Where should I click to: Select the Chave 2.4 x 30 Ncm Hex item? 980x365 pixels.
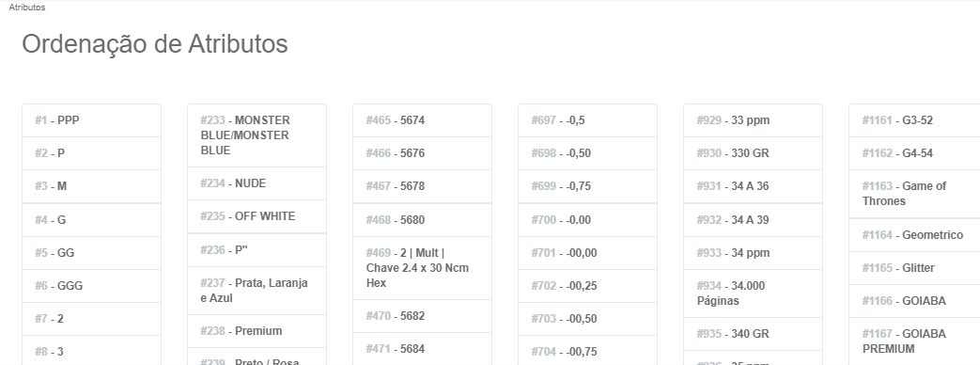423,268
